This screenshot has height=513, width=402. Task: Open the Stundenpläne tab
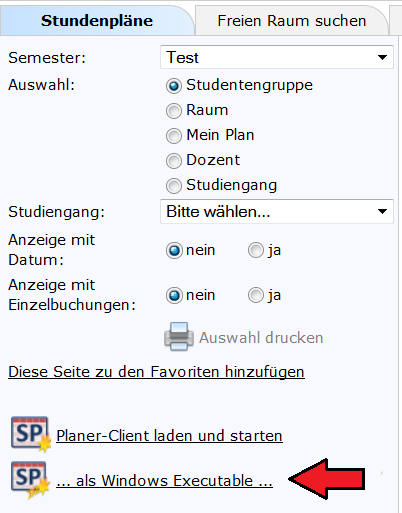[97, 21]
